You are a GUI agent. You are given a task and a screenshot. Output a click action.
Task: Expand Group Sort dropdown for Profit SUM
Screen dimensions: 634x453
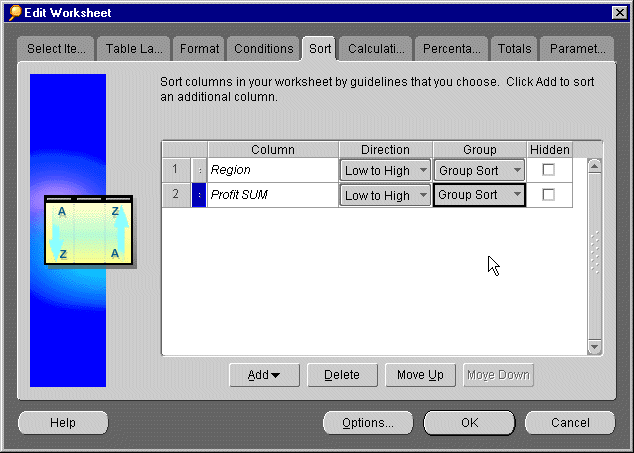516,195
